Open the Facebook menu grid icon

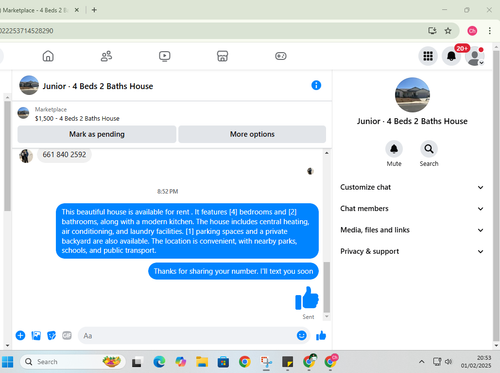point(428,56)
